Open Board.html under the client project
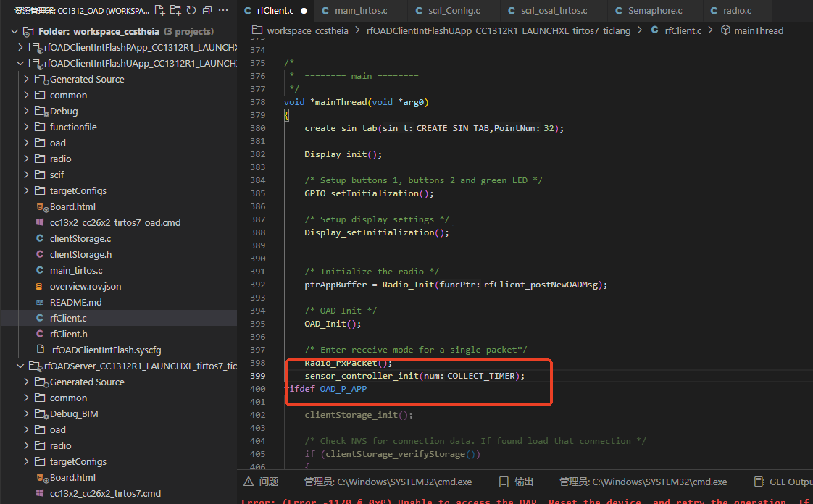 pos(72,207)
